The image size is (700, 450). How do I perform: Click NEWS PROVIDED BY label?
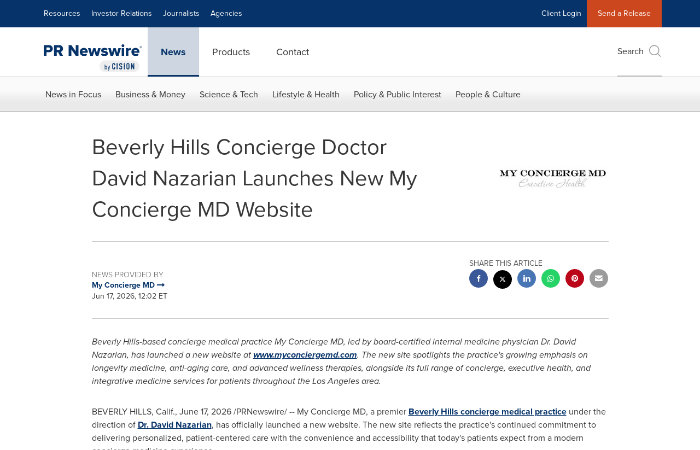128,274
